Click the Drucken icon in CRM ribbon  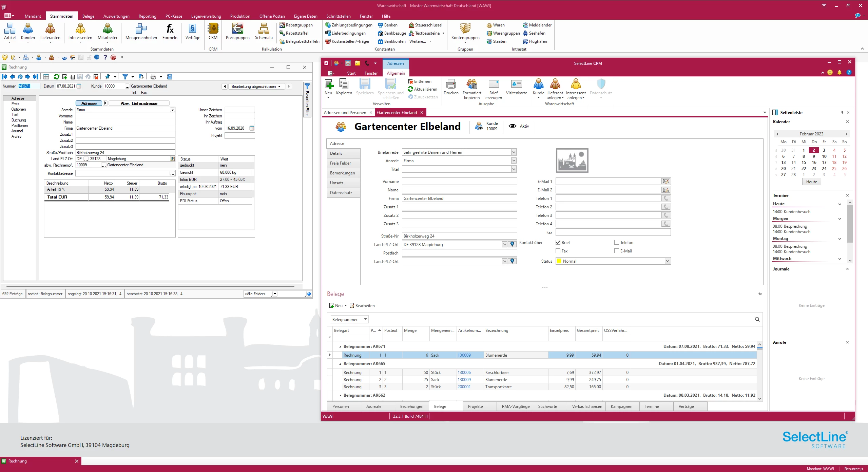click(451, 87)
